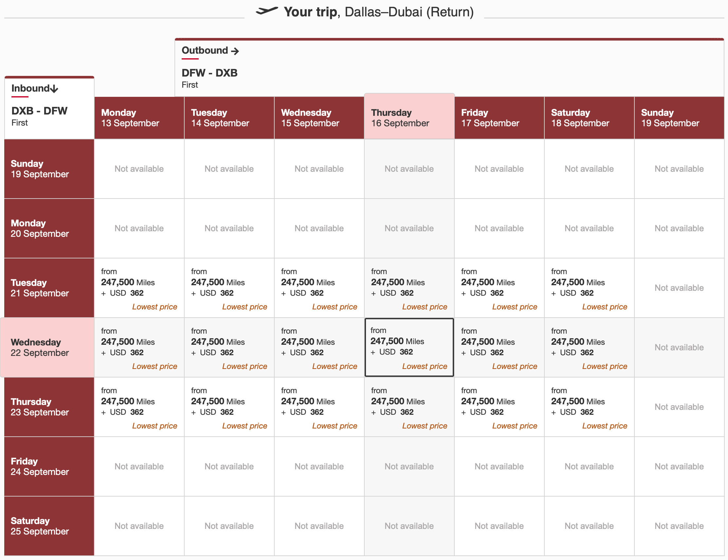Choose Monday 13 September outbound with Tuesday 21 return
This screenshot has width=728, height=560.
point(139,288)
